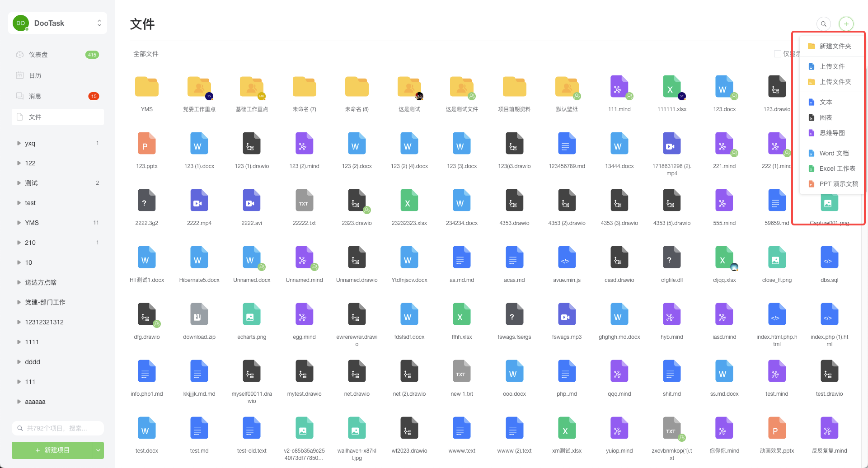The height and width of the screenshot is (468, 868).
Task: Create a new Word 文档
Action: point(833,153)
